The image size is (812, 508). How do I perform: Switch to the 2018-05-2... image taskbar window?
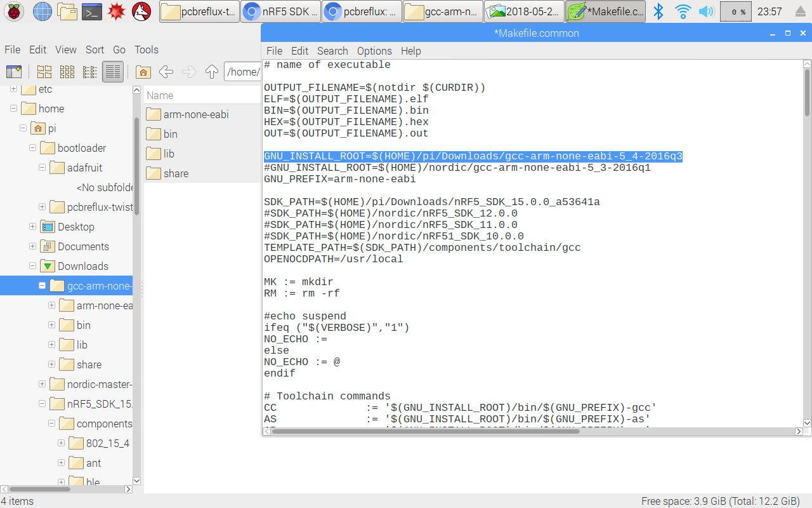pyautogui.click(x=524, y=11)
